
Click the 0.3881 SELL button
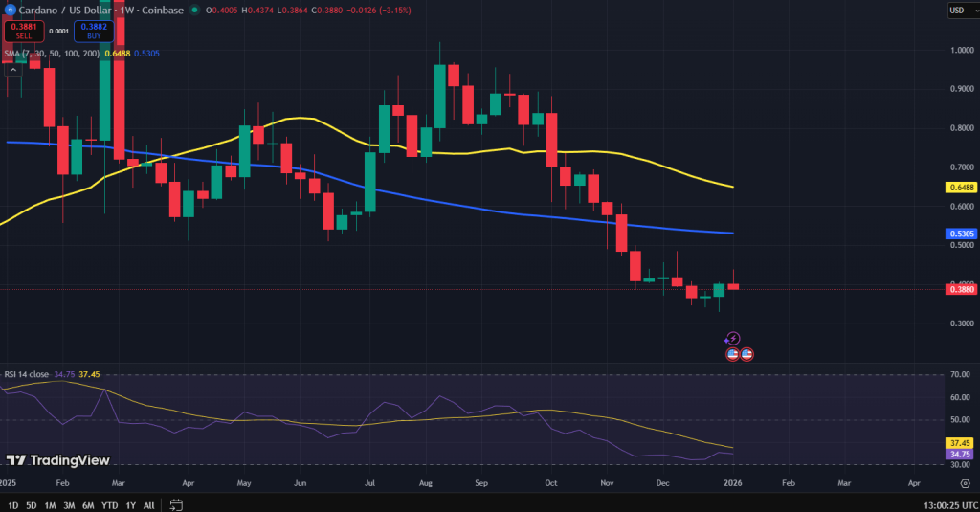(24, 31)
